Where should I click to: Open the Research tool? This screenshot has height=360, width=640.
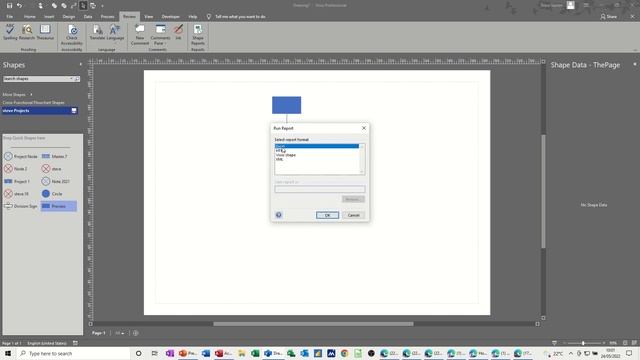point(27,32)
